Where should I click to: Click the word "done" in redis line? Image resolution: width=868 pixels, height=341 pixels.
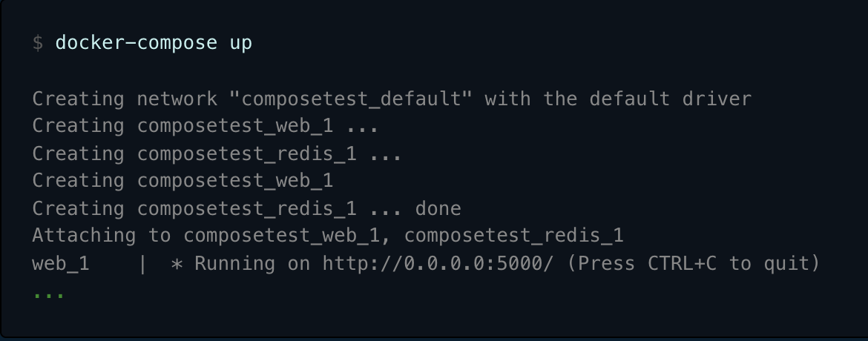click(x=438, y=209)
